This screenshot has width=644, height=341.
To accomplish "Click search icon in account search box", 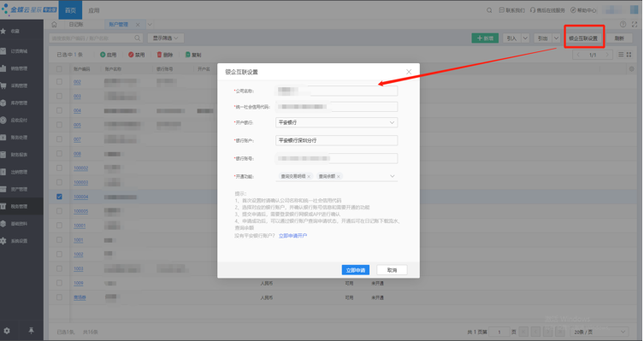I will click(138, 38).
